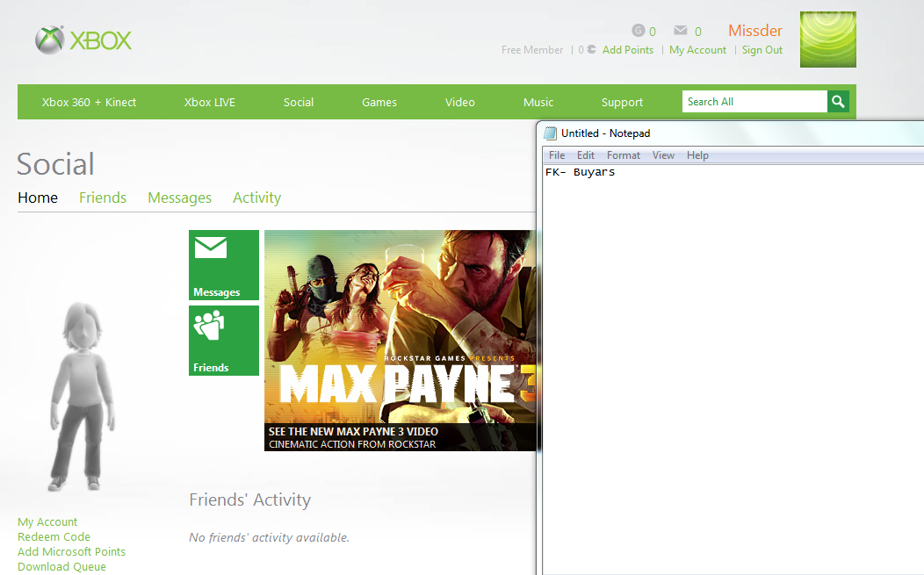924x575 pixels.
Task: Open Notepad File menu
Action: click(x=556, y=155)
